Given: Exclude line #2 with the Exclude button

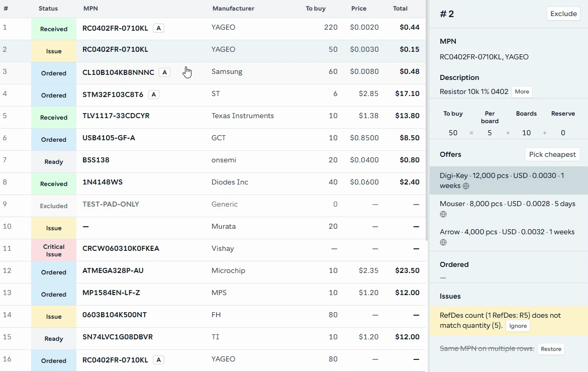Looking at the screenshot, I should click(x=563, y=14).
